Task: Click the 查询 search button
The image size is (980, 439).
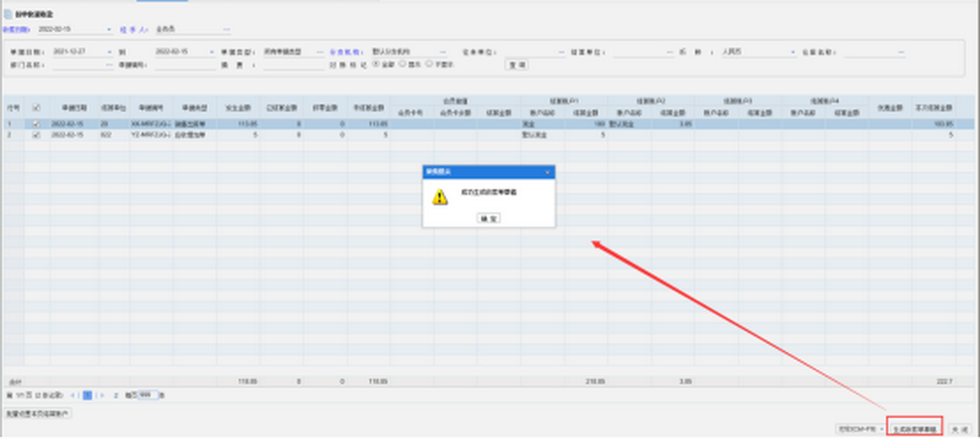Action: click(x=516, y=65)
